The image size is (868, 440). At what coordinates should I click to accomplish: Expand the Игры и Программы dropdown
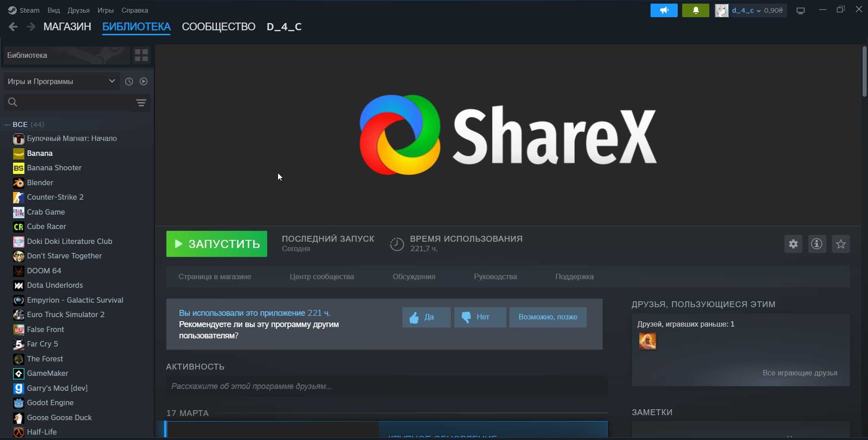[x=61, y=81]
